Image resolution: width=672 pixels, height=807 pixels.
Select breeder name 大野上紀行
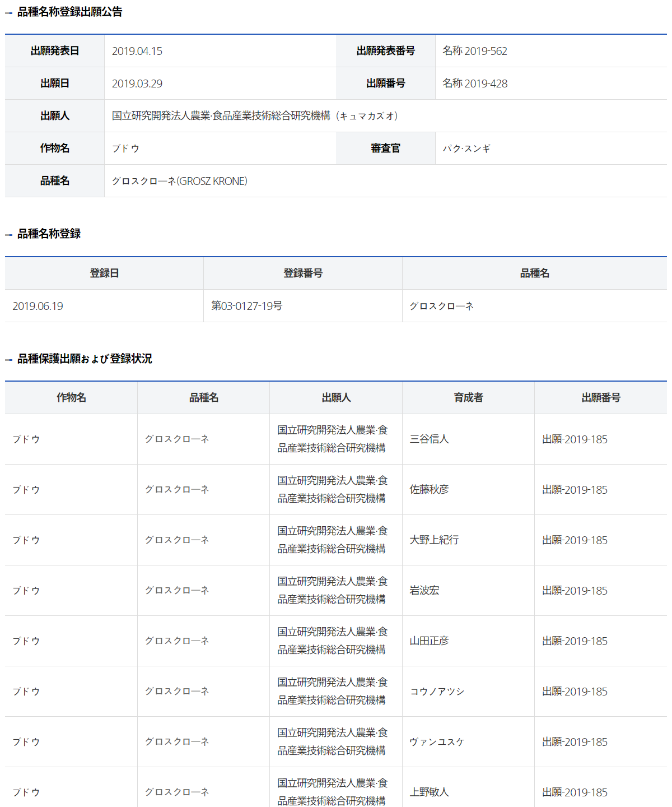[x=435, y=540]
